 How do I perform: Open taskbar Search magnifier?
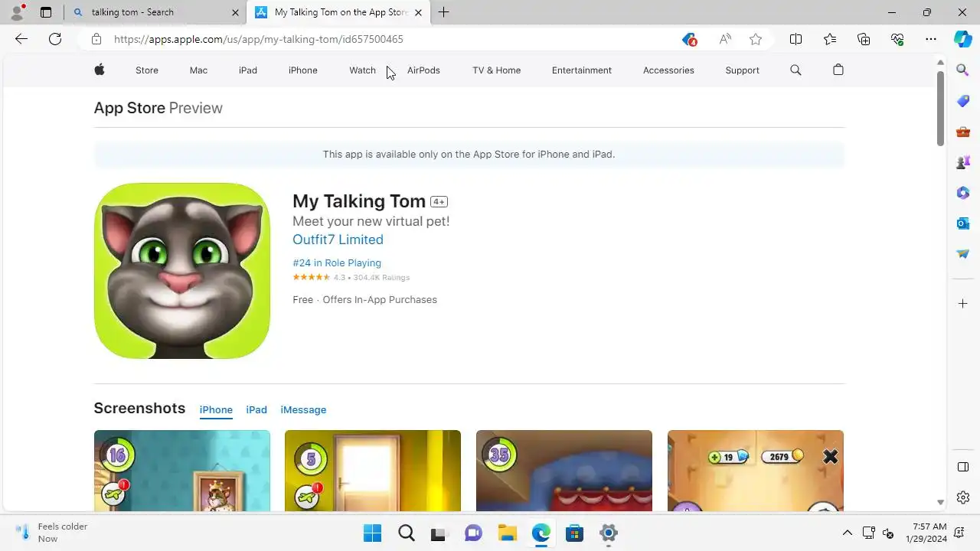(407, 533)
